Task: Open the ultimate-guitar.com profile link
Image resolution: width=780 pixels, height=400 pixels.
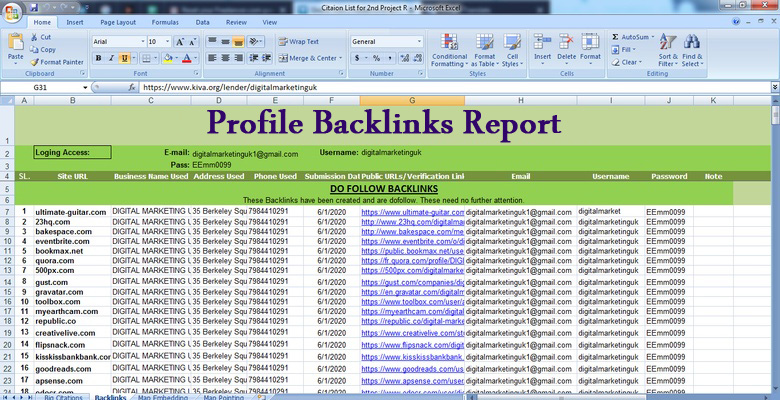Action: (412, 212)
